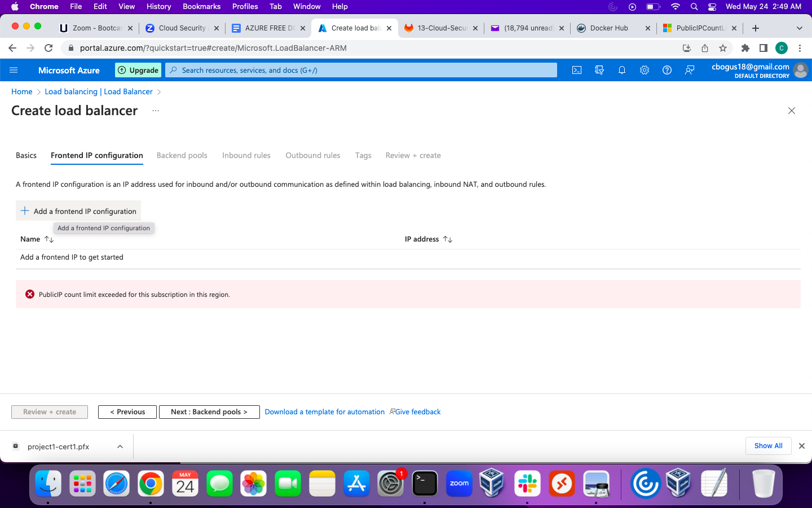Click the Review + create bottom button

(50, 412)
